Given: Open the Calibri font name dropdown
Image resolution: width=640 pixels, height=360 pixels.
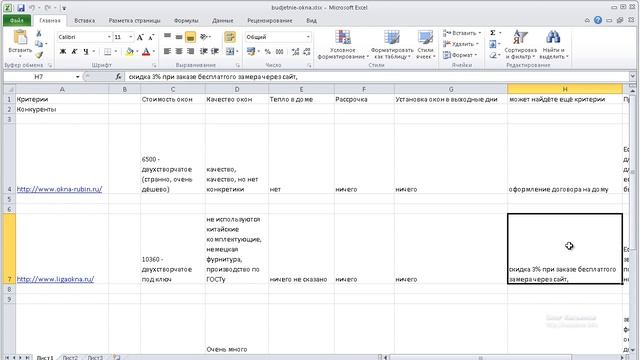Looking at the screenshot, I should [109, 37].
